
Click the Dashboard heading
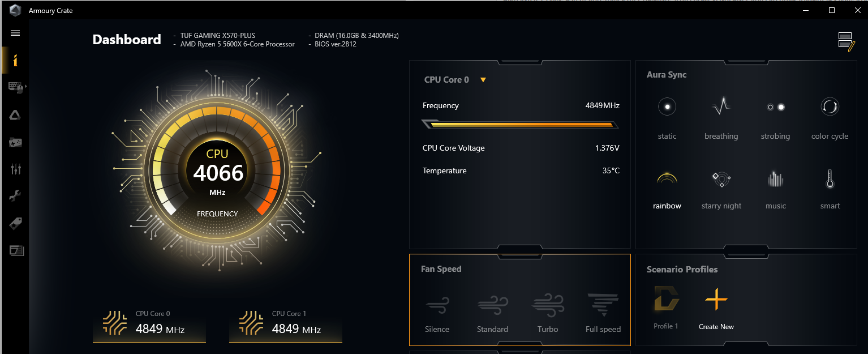tap(127, 40)
